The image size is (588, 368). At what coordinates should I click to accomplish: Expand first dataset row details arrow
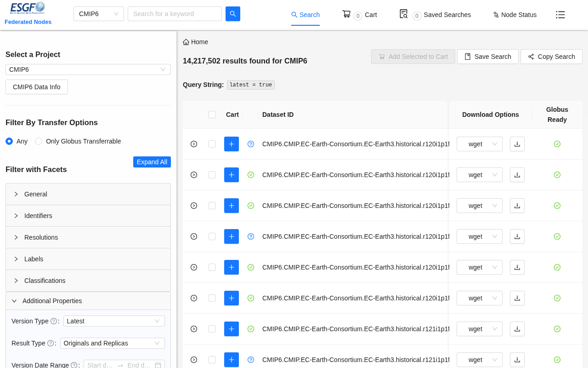pos(194,144)
